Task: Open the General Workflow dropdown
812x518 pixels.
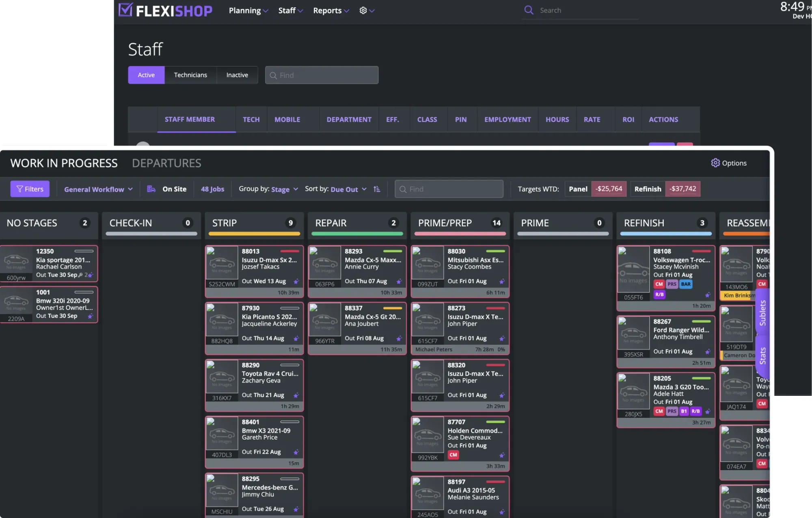Action: [x=98, y=189]
